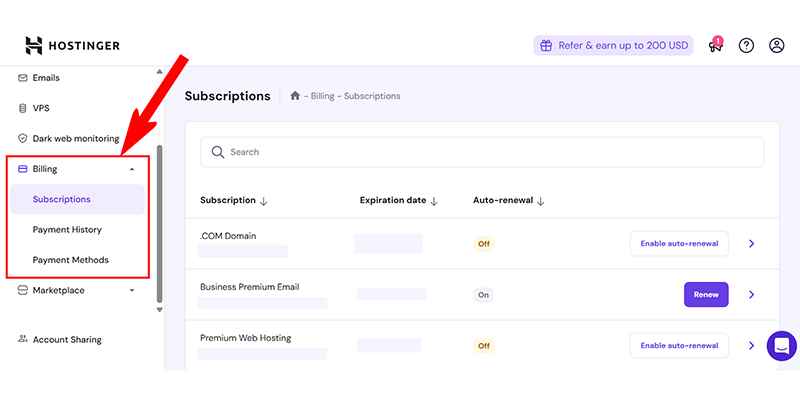Click the Marketplace store icon
800x400 pixels.
pos(22,290)
